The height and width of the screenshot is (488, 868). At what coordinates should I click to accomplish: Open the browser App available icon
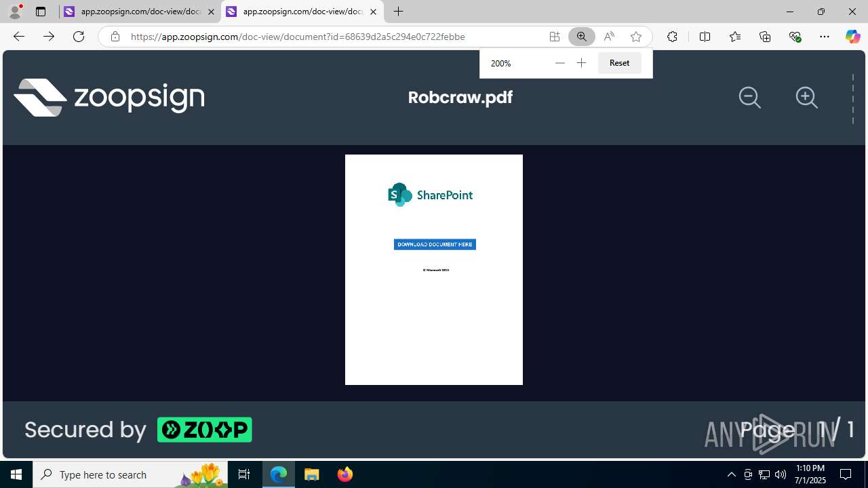(x=555, y=37)
